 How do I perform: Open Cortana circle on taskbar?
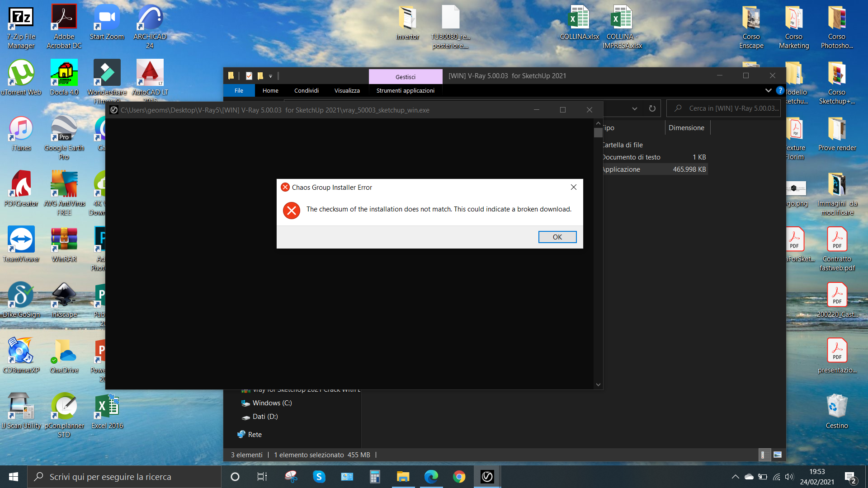point(235,477)
